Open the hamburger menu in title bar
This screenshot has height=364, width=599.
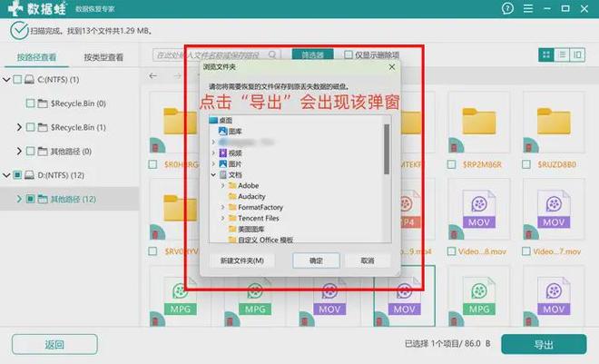tap(528, 8)
